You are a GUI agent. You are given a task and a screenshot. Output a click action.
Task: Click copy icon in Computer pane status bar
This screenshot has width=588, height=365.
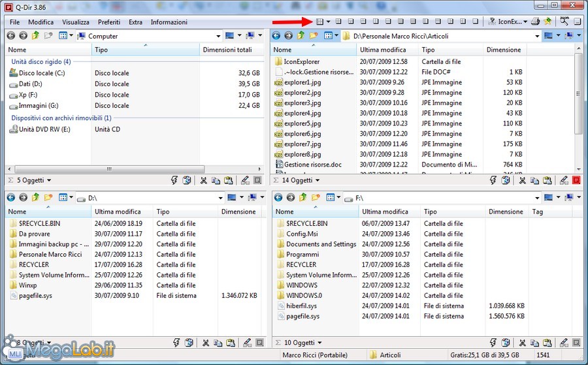coord(216,181)
